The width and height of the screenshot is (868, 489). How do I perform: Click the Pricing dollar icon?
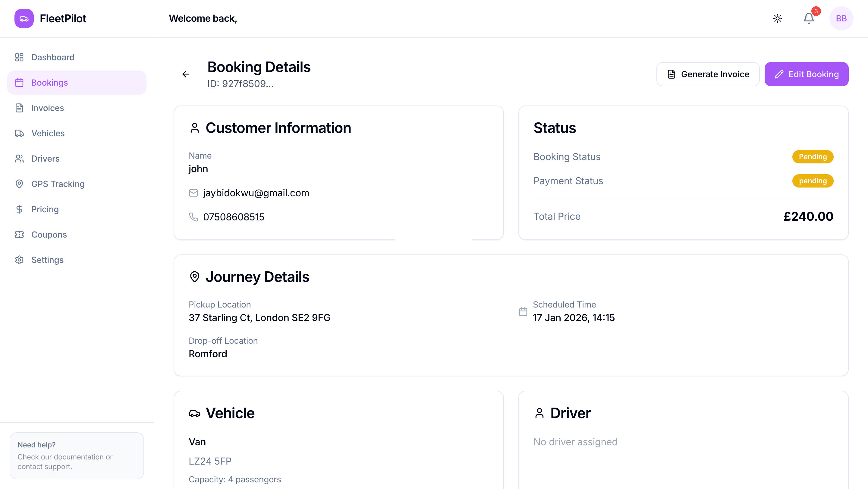point(19,209)
